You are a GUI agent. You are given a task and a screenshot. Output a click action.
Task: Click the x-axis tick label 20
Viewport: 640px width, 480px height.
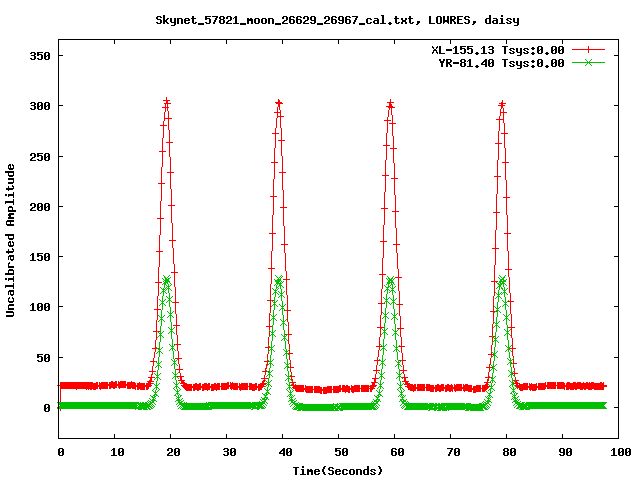173,452
